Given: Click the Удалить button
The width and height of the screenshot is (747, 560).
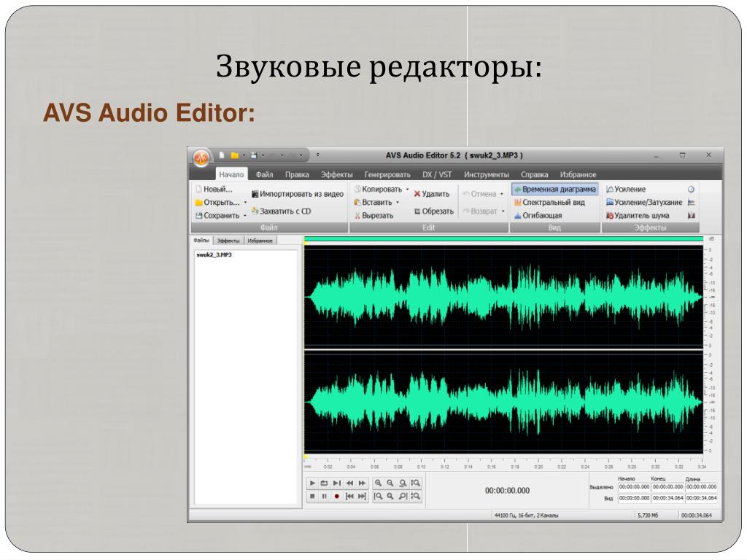Looking at the screenshot, I should 432,194.
